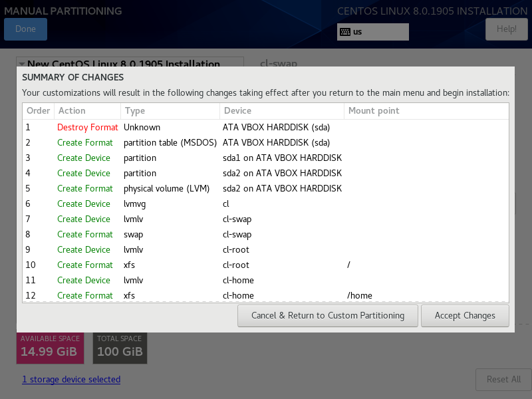Image resolution: width=532 pixels, height=399 pixels.
Task: Select 'swap' type cell in row 8
Action: [x=133, y=234]
